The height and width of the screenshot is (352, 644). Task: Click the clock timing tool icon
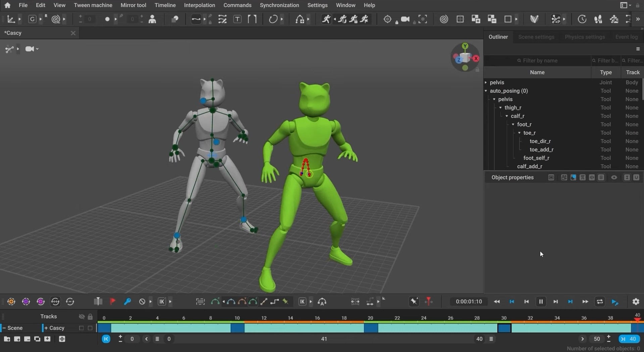click(x=582, y=19)
